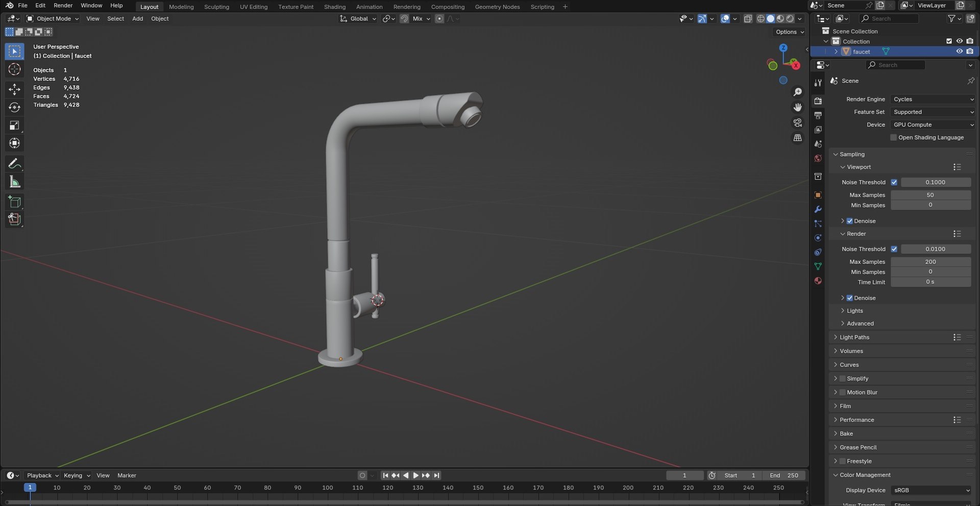Screen dimensions: 980x506
Task: Open the Playback popover in timeline
Action: coord(42,475)
